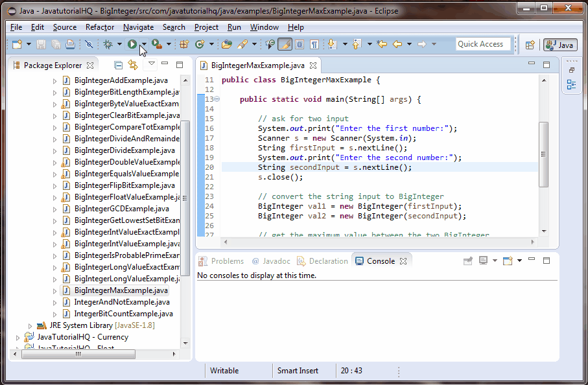Pin the Console view
The height and width of the screenshot is (385, 588).
click(x=468, y=259)
